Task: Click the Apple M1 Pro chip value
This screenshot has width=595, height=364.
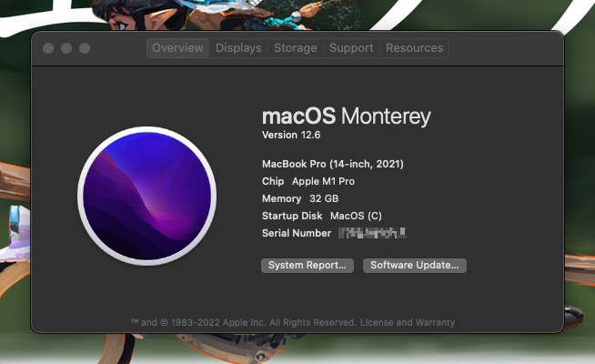Action: pos(323,181)
